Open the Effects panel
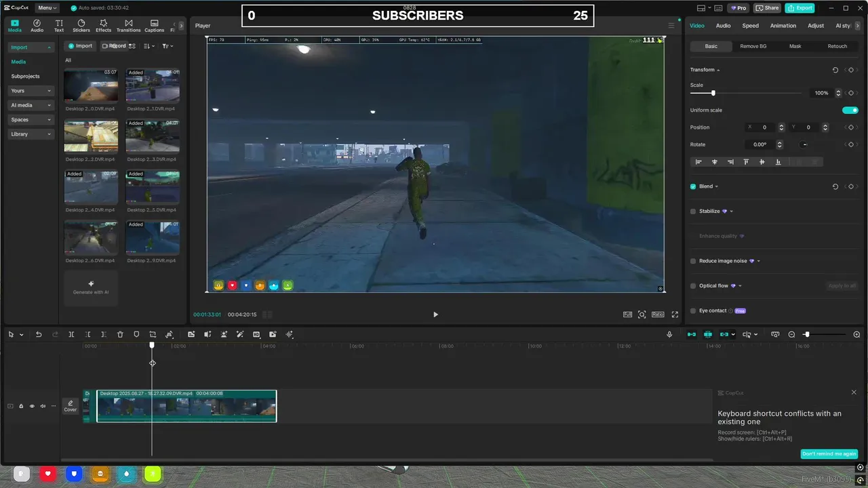The height and width of the screenshot is (488, 868). (104, 26)
